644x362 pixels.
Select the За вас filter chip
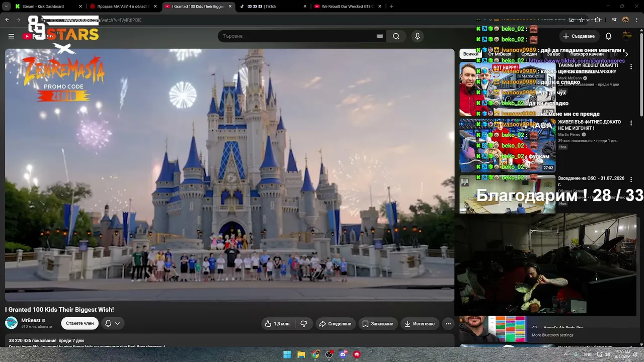(553, 54)
